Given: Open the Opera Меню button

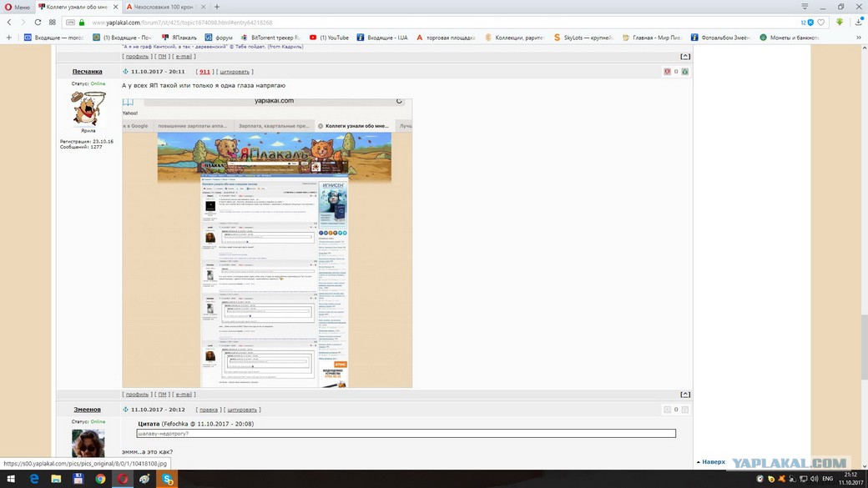Looking at the screenshot, I should [x=18, y=7].
